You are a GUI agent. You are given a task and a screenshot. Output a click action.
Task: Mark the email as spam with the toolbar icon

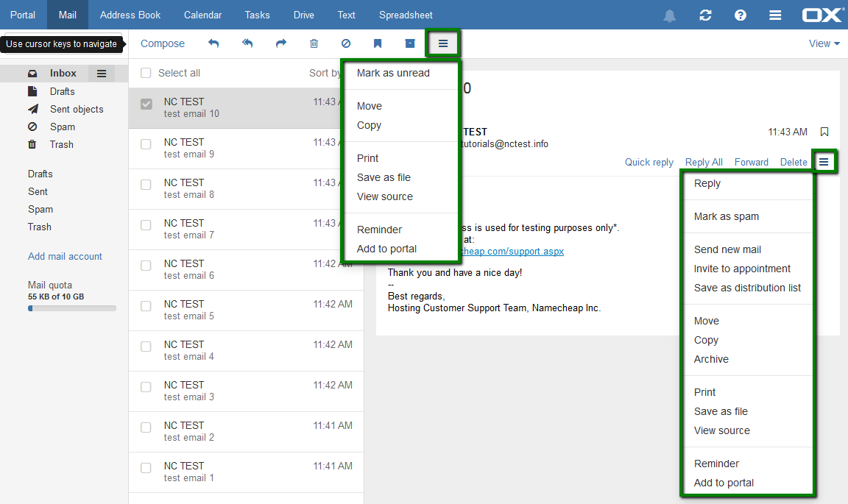(x=345, y=43)
